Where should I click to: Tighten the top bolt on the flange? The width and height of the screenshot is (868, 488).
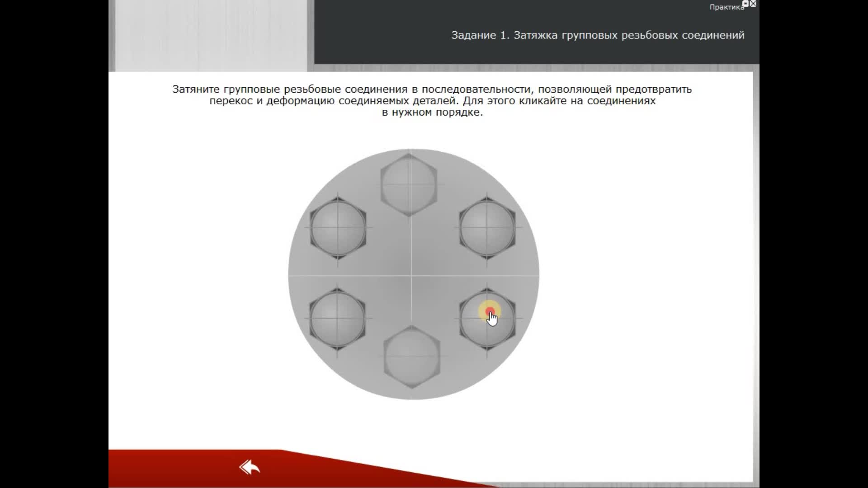tap(409, 184)
